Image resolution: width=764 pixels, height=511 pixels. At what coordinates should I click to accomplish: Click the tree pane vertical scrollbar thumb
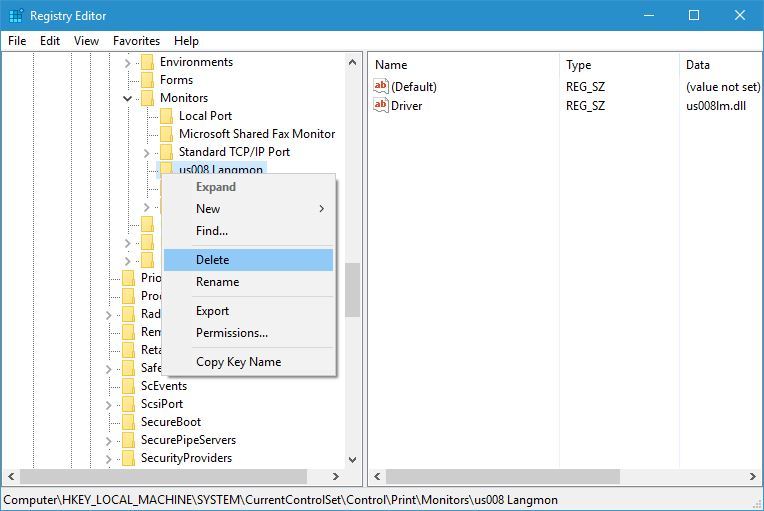pyautogui.click(x=353, y=290)
